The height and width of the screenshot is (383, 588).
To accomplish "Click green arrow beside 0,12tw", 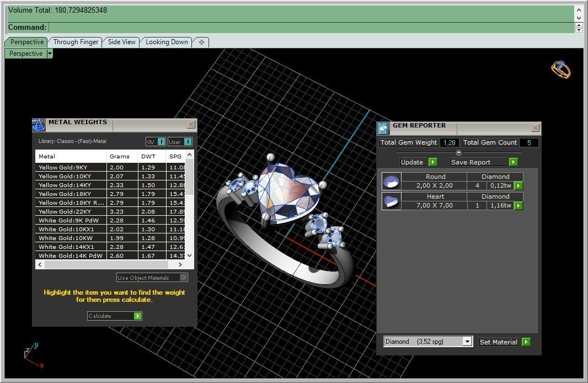I will pyautogui.click(x=518, y=185).
